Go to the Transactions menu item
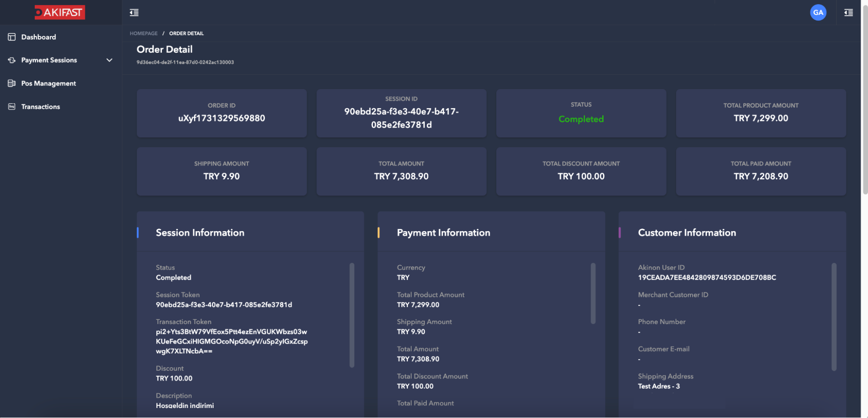Viewport: 868px width, 418px height. tap(40, 106)
